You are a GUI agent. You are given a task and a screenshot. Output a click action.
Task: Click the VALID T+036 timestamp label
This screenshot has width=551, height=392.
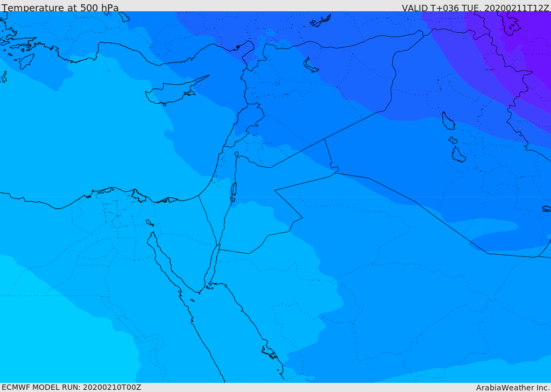pos(475,8)
